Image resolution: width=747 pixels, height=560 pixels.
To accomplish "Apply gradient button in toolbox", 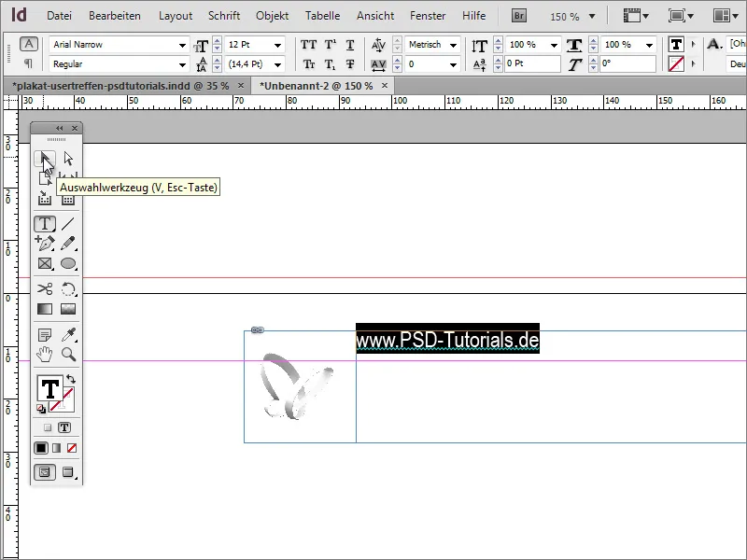I will pyautogui.click(x=56, y=448).
